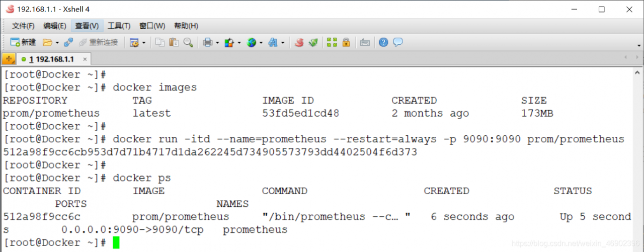Click the 重新连接 reconnect button

pyautogui.click(x=98, y=42)
